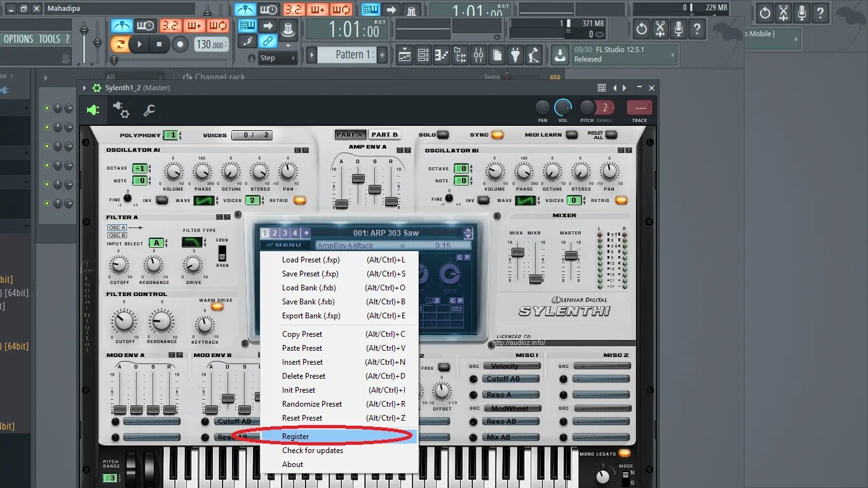Open the Sylenth wrapper speaker-gear settings
This screenshot has height=488, width=868.
tap(121, 110)
